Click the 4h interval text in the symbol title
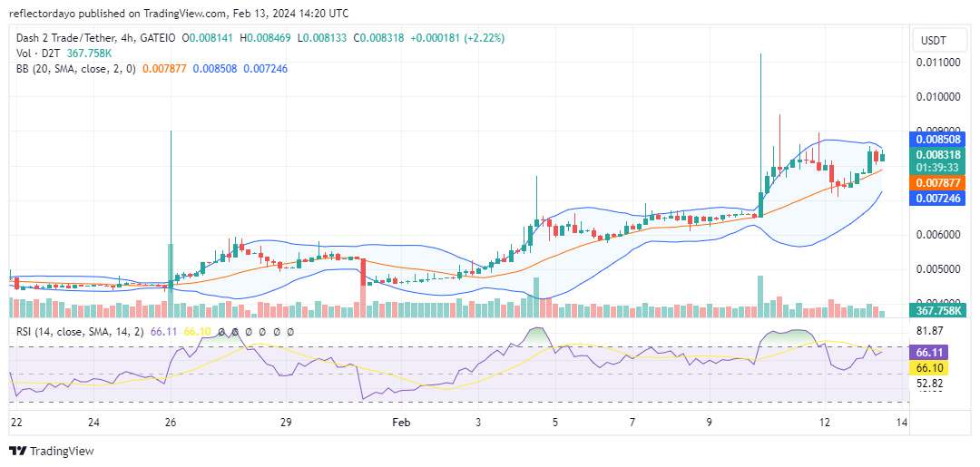The width and height of the screenshot is (980, 467). pos(128,38)
